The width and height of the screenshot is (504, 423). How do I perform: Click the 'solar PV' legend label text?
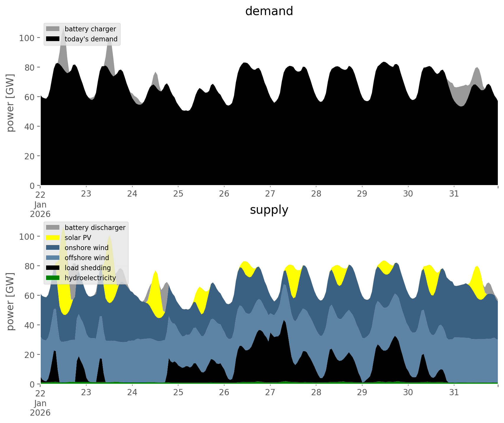click(78, 238)
